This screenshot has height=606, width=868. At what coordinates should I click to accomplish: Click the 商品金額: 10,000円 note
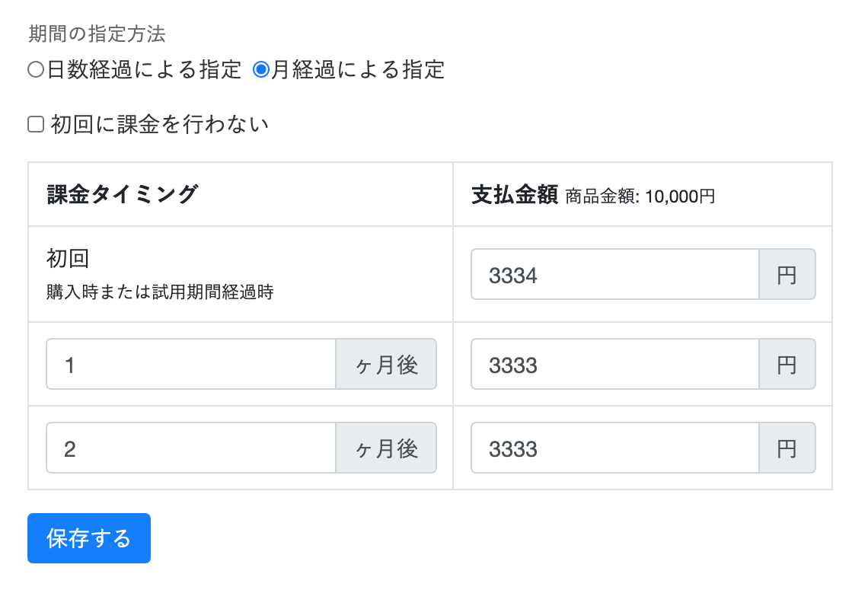coord(640,196)
